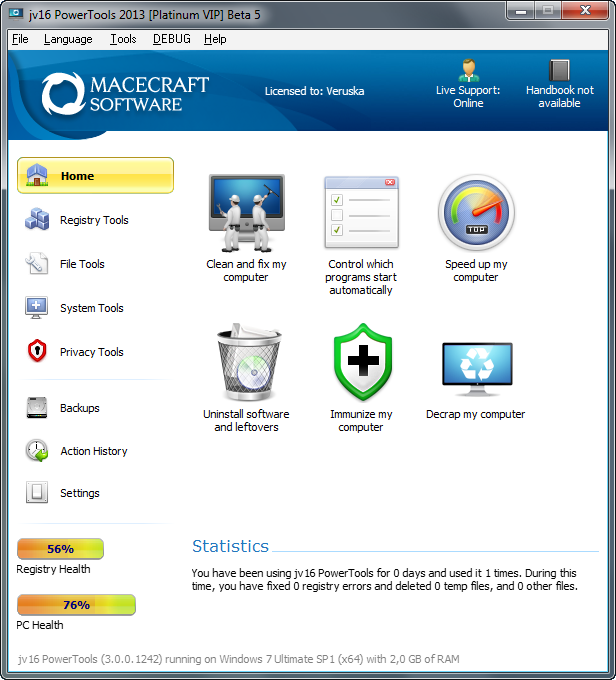This screenshot has width=616, height=680.
Task: Maximize the jv16 PowerTools window
Action: [x=548, y=11]
